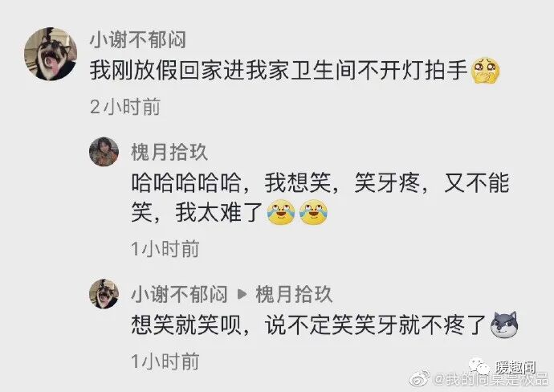Screen dimensions: 554x392
Task: Open 槐月拾玖's small avatar
Action: point(104,152)
